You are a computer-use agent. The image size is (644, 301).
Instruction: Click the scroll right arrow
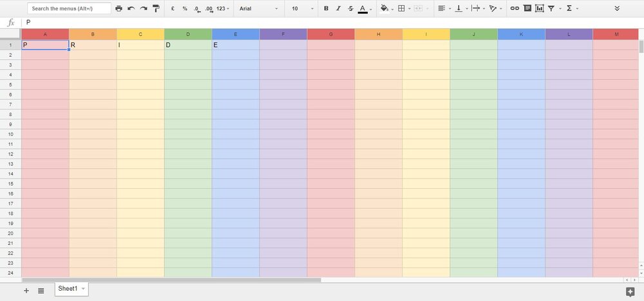pos(634,280)
